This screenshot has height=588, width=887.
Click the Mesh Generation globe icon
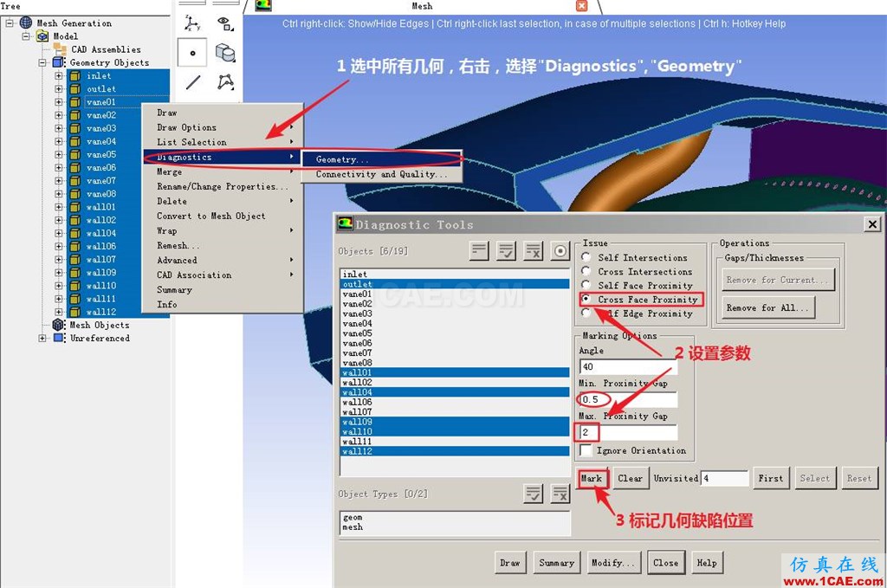pyautogui.click(x=26, y=23)
